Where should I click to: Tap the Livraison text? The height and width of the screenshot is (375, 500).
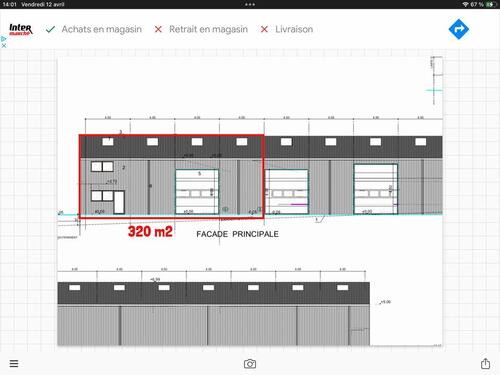[x=294, y=29]
